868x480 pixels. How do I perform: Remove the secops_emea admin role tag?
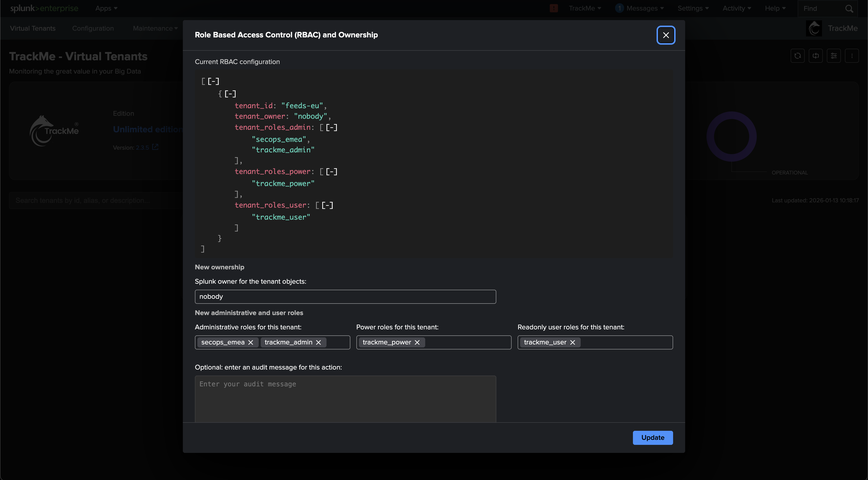coord(251,342)
